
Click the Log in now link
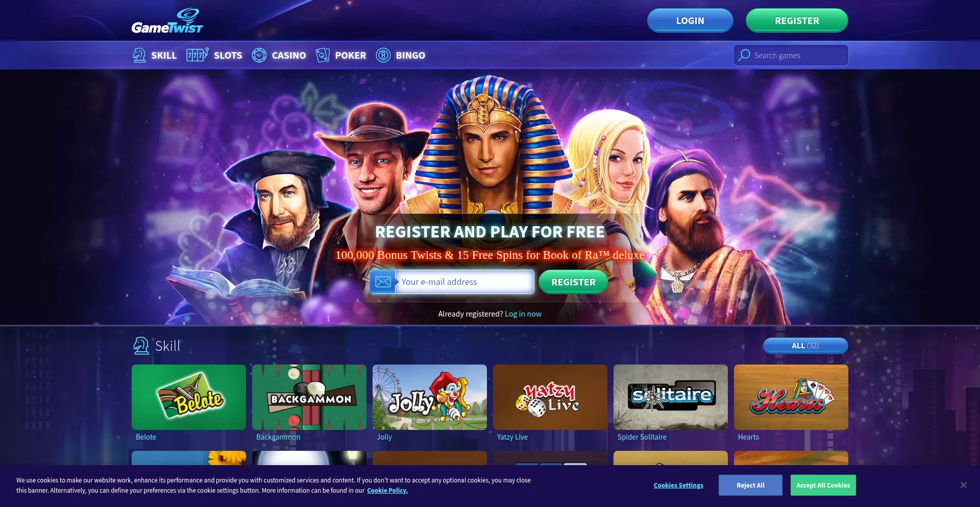[523, 314]
